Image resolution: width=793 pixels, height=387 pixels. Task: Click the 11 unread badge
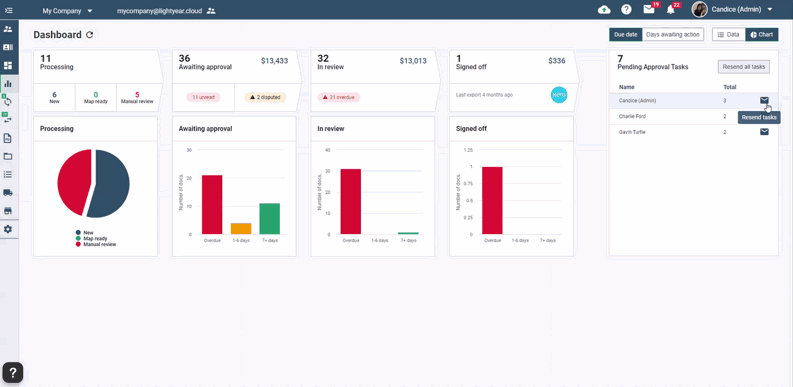click(x=203, y=97)
